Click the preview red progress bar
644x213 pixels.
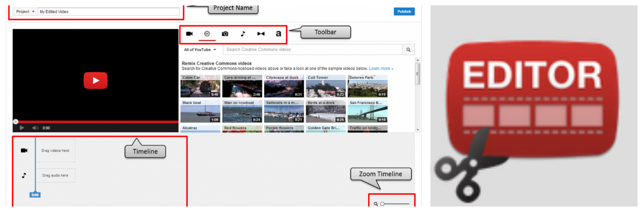click(x=96, y=122)
